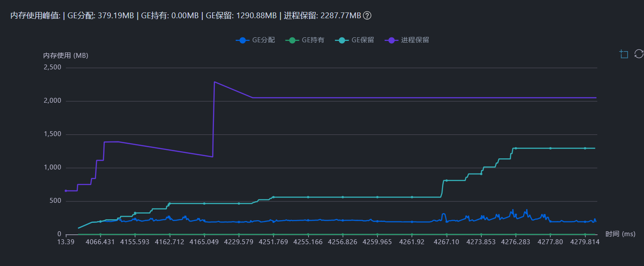Toggle the GE分配 legend series

click(255, 40)
